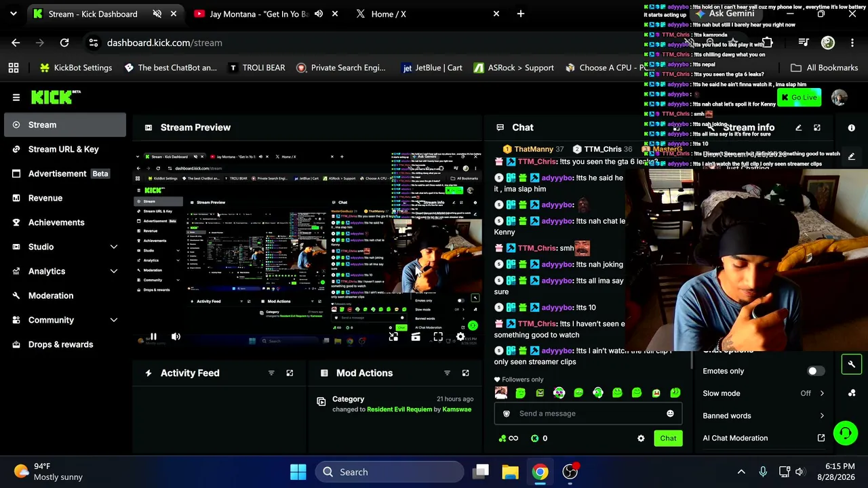Open the Kick sidebar hamburger menu
The width and height of the screenshot is (868, 488).
(x=16, y=97)
